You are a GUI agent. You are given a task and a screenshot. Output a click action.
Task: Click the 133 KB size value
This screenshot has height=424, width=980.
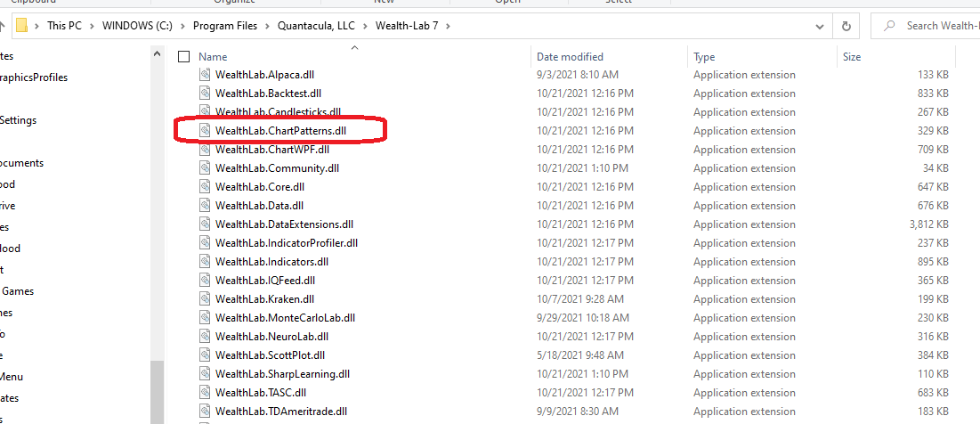click(x=933, y=75)
